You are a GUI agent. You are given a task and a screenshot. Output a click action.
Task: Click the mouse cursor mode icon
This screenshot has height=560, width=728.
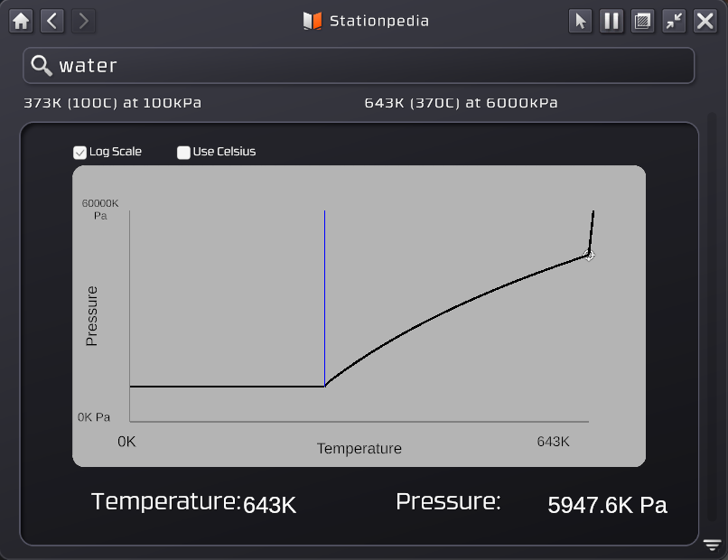tap(581, 21)
